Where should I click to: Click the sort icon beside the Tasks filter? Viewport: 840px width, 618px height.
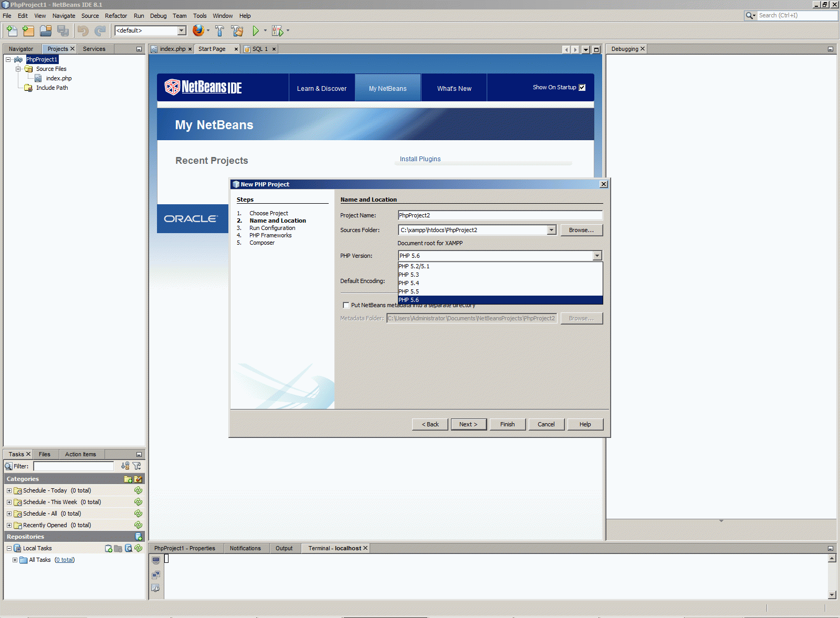pos(125,466)
